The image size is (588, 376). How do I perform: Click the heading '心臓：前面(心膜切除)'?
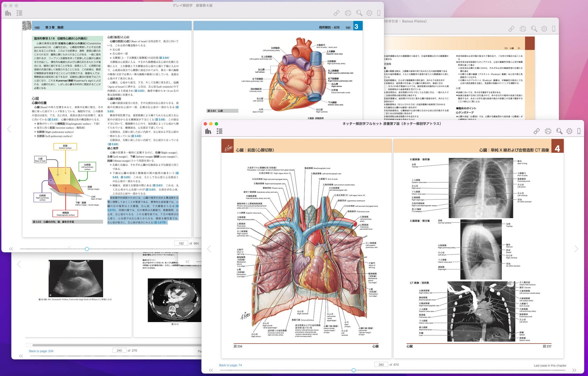point(255,150)
